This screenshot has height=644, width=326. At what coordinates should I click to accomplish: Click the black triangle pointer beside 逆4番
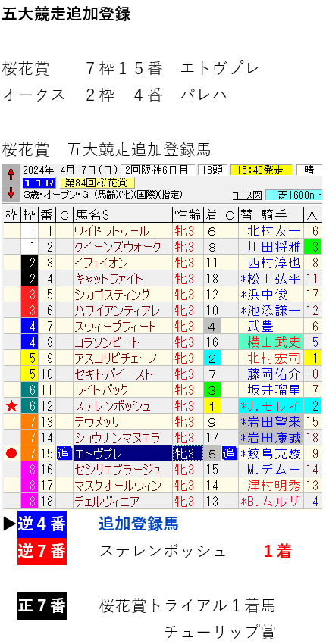(9, 524)
